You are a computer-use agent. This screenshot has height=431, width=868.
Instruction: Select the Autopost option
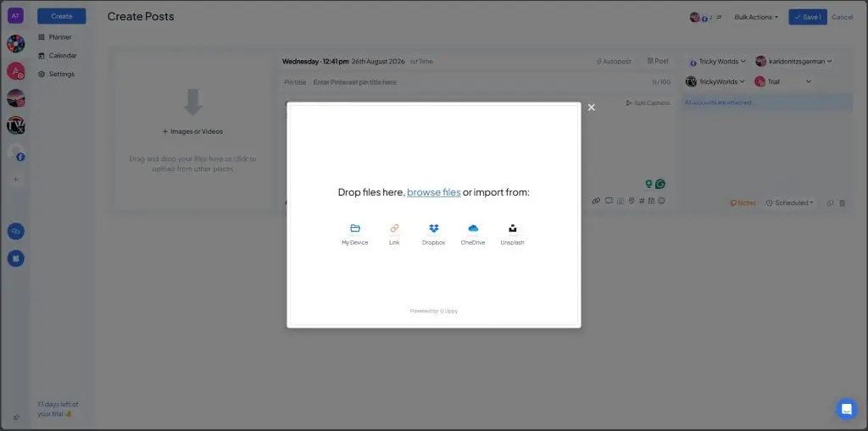tap(614, 62)
